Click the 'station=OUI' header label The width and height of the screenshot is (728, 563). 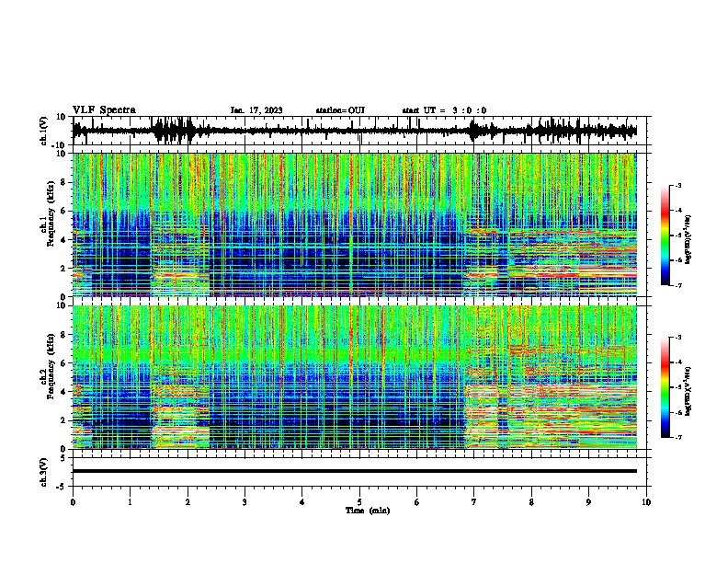point(340,110)
